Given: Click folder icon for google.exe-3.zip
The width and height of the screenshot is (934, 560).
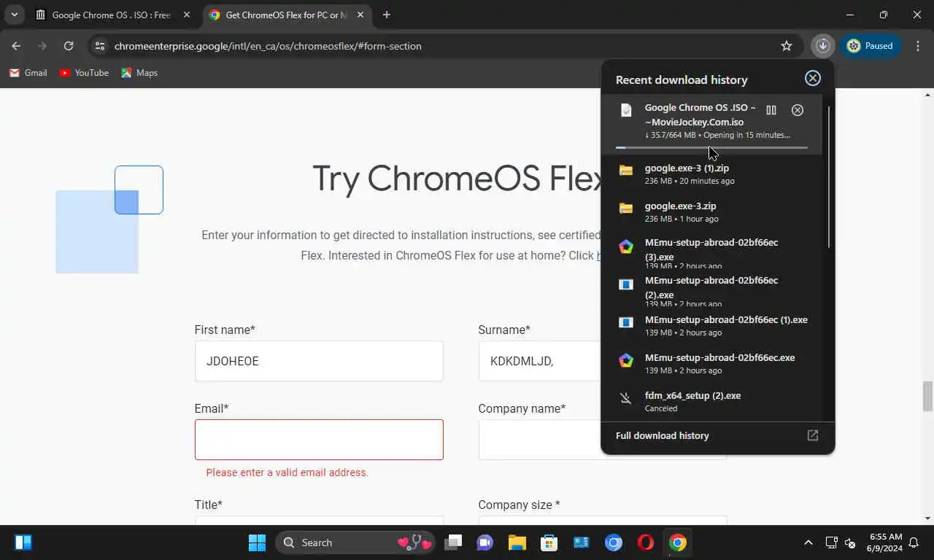Looking at the screenshot, I should [626, 209].
